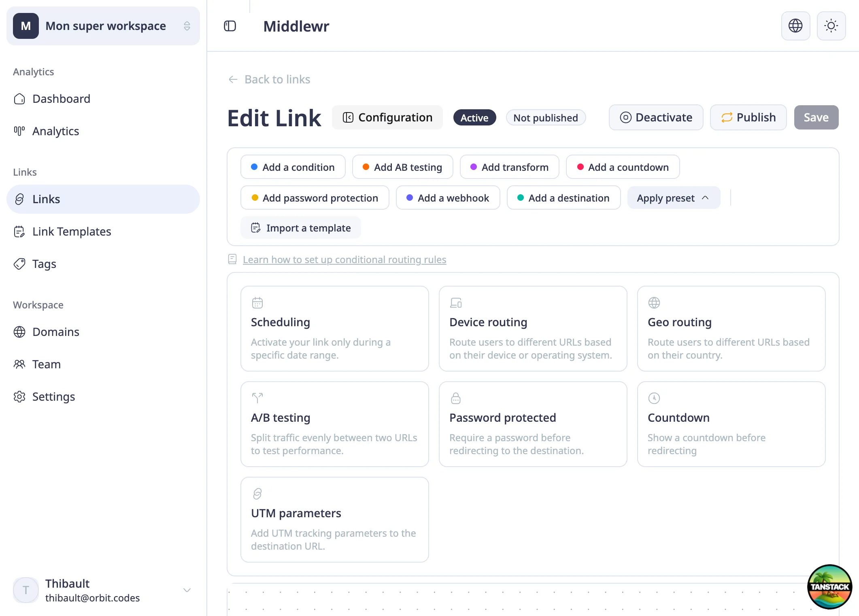Select Links in the sidebar
Screen dimensions: 859x616
click(103, 199)
